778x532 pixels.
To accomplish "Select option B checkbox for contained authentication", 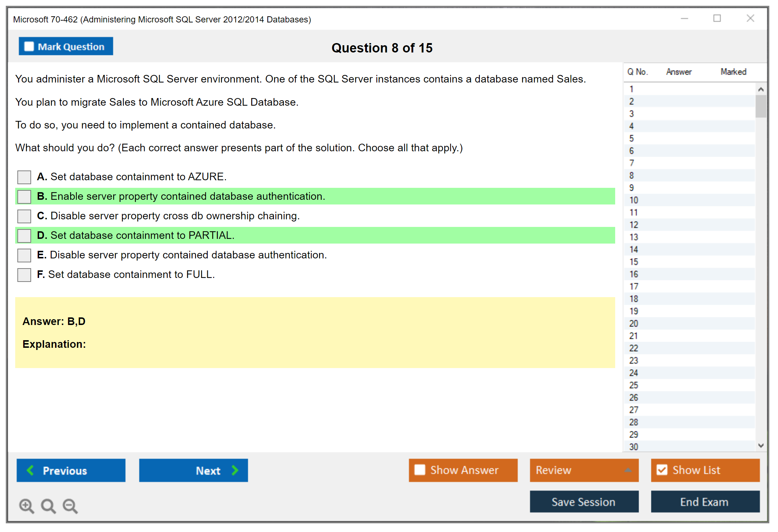I will pyautogui.click(x=24, y=197).
